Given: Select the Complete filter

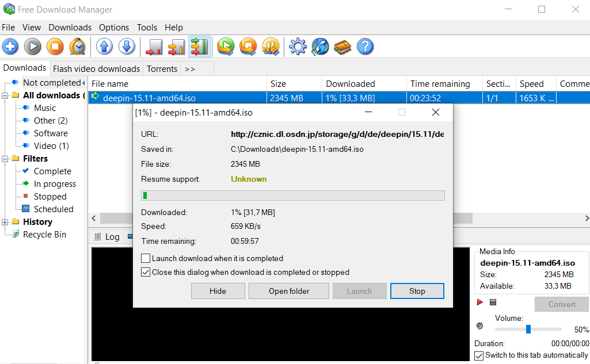Looking at the screenshot, I should (53, 171).
